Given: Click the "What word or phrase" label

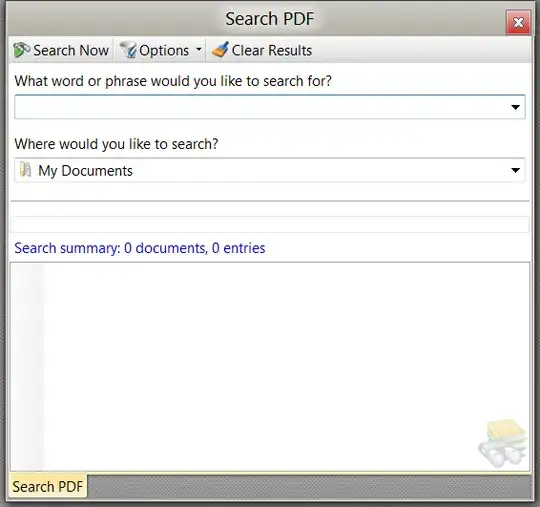Looking at the screenshot, I should 173,81.
